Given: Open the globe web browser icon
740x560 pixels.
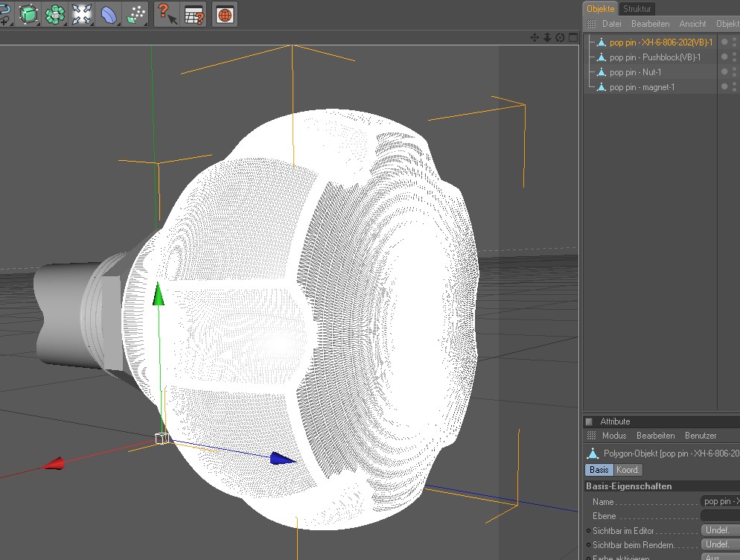Looking at the screenshot, I should (225, 14).
